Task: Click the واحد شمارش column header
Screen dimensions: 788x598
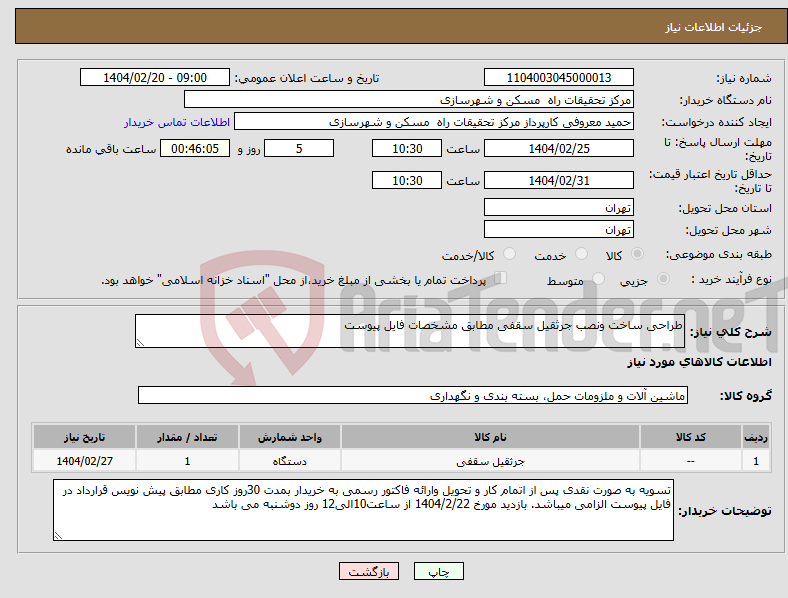Action: (290, 437)
